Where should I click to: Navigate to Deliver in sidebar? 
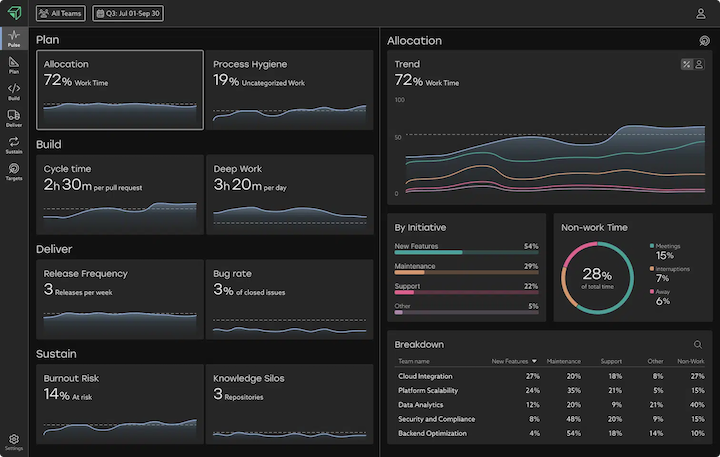click(13, 118)
